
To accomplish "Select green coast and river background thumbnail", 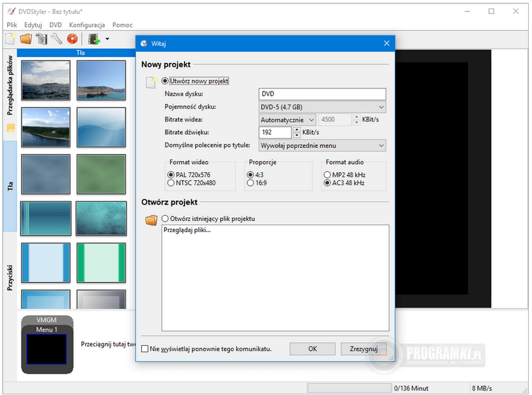I will (45, 127).
